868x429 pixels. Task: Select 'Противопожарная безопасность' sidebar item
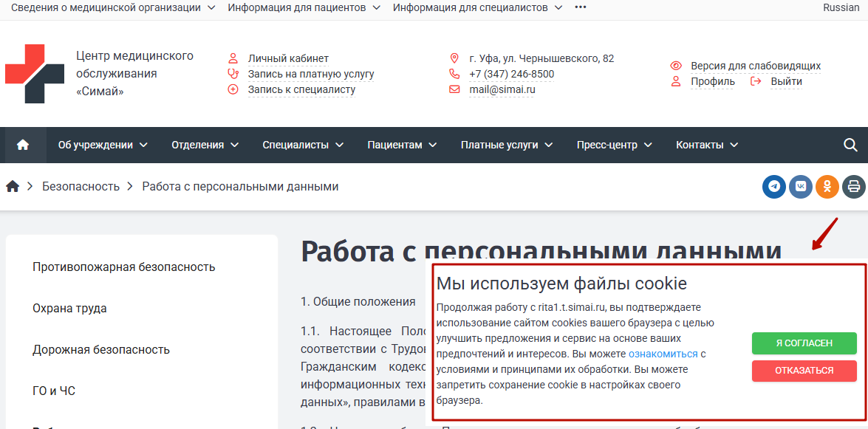123,267
